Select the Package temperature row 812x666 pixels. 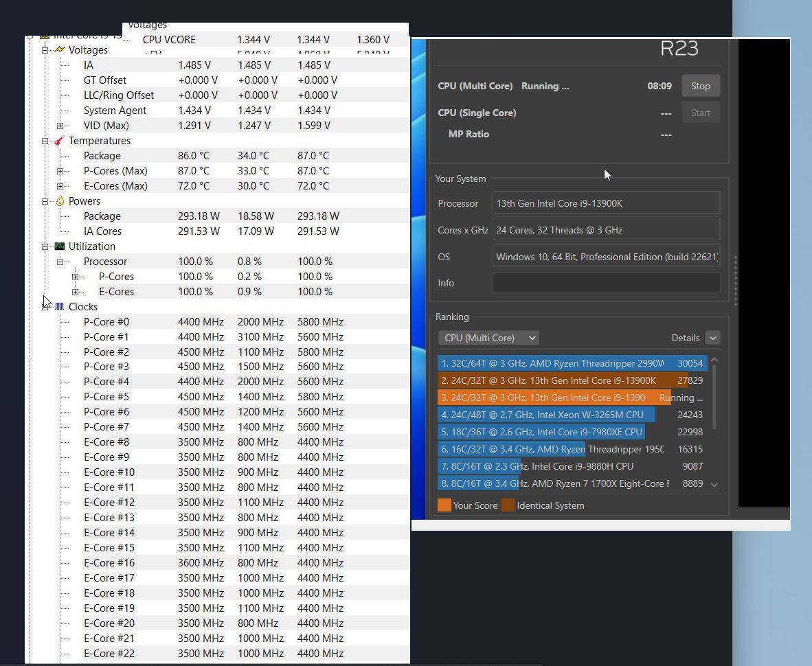tap(245, 156)
